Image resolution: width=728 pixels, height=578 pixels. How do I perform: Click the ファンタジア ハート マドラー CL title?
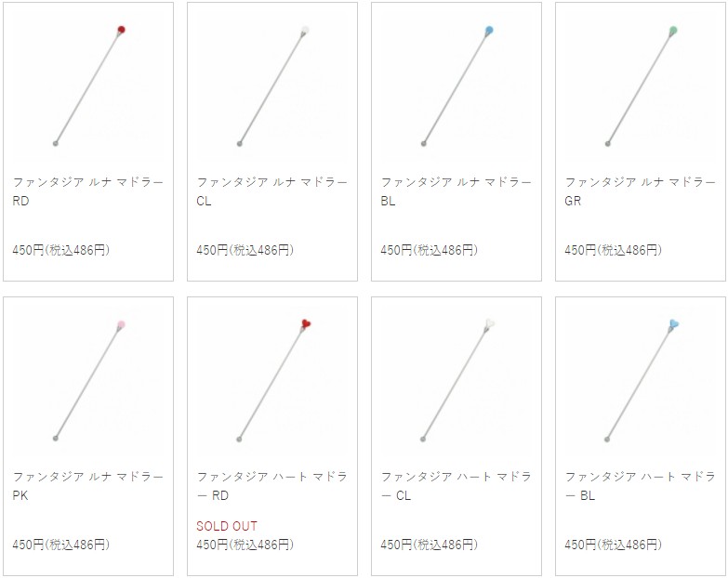tap(456, 486)
